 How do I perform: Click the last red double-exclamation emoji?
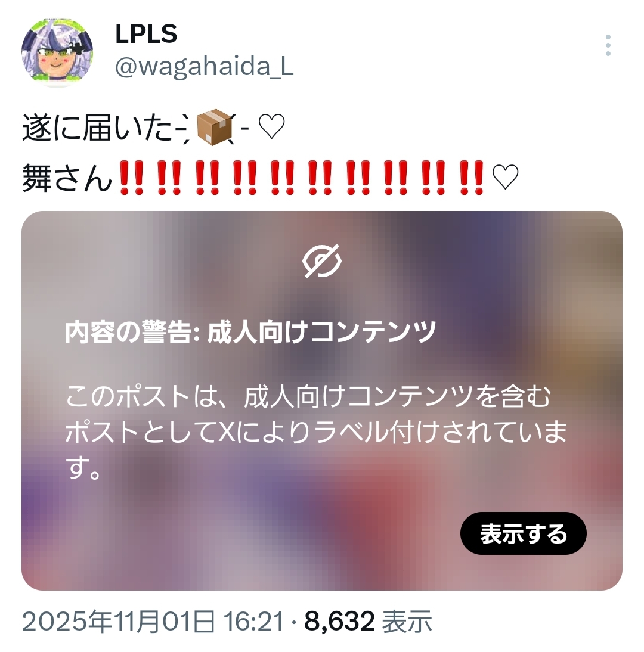(x=472, y=178)
